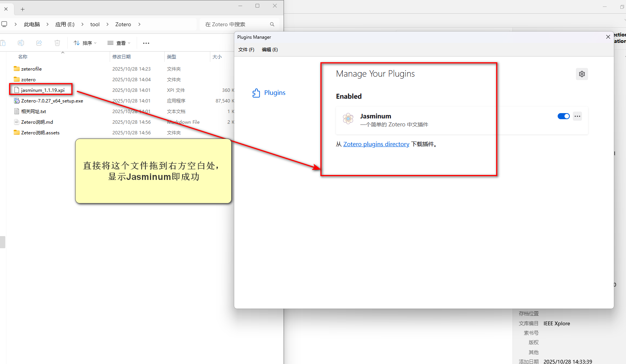Sort by the 大小 column header
Viewport: 626px width, 364px height.
217,57
